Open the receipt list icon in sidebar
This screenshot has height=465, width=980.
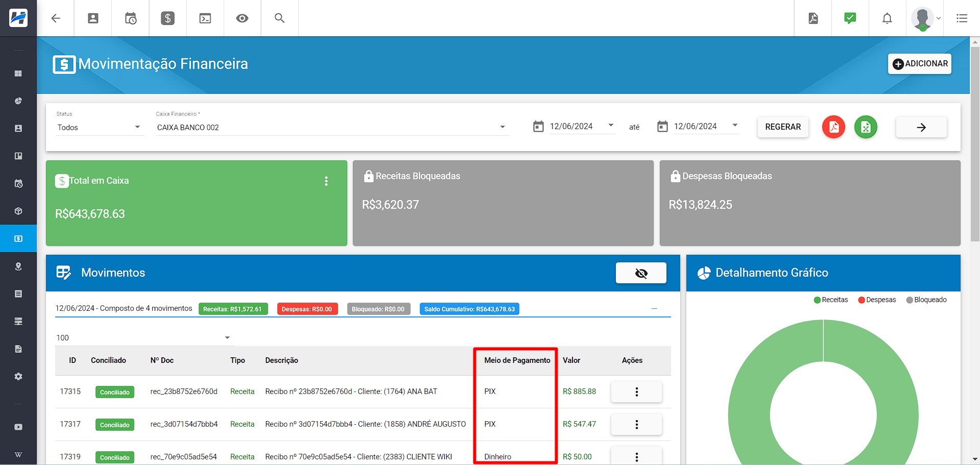click(x=18, y=294)
